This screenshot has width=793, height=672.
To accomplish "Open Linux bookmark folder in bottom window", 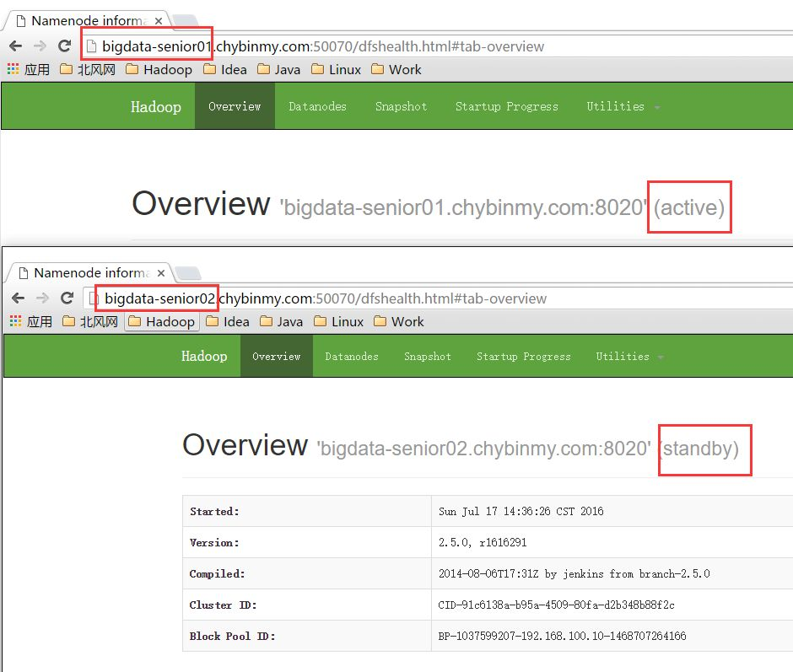I will 339,321.
